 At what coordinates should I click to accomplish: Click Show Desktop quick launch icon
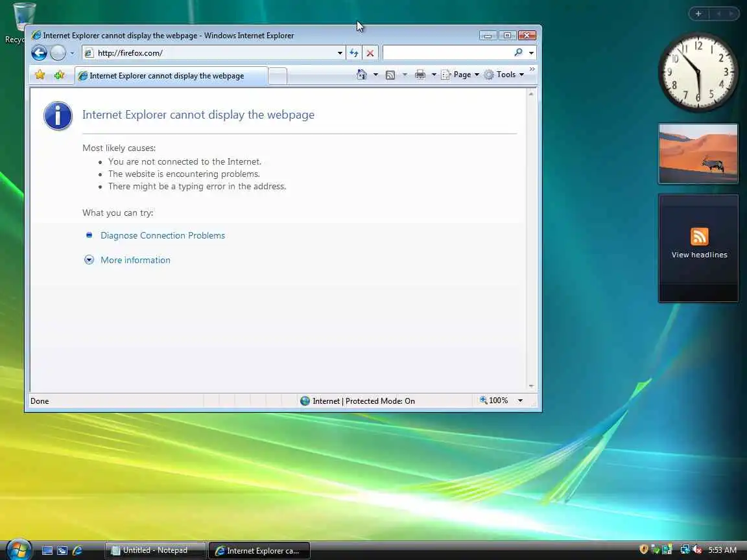coord(47,550)
